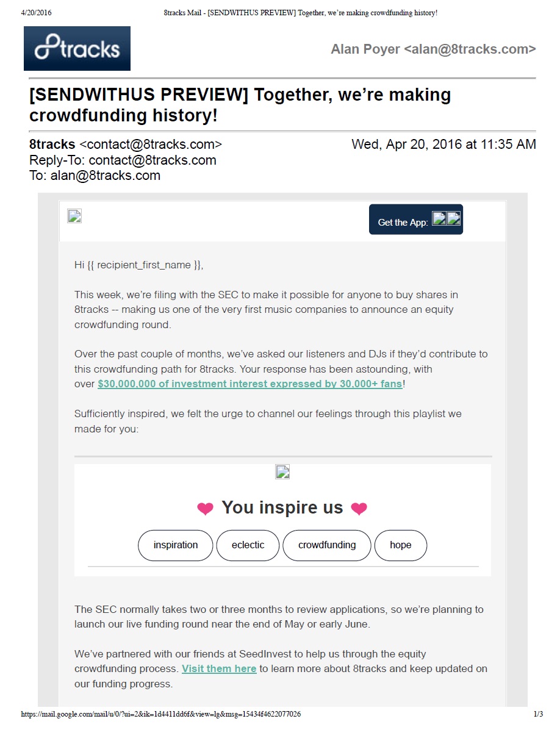This screenshot has height=730, width=560.
Task: Click the Wed, Apr 20, 2016 timestamp
Action: click(443, 145)
